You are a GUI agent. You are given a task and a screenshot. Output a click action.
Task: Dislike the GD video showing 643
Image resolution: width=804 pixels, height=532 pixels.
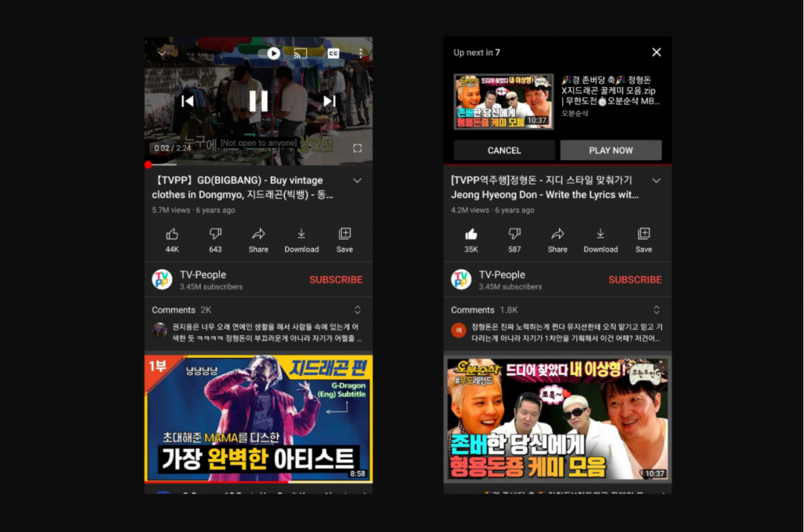[x=215, y=240]
